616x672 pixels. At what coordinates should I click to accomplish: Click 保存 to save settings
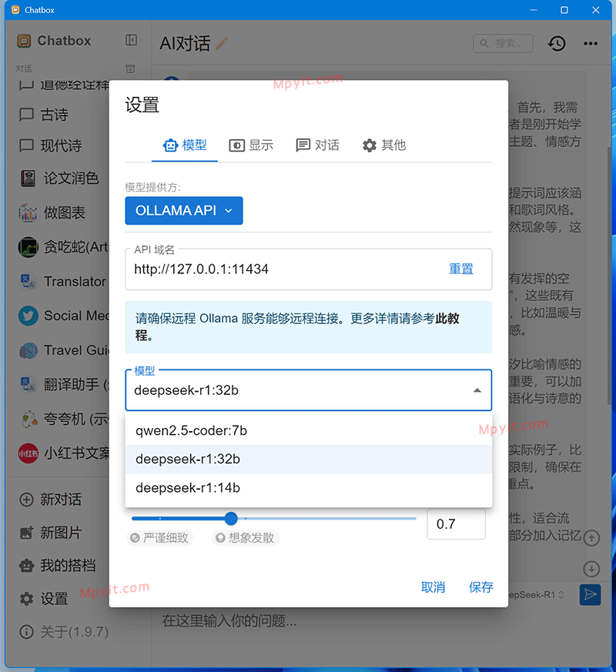pyautogui.click(x=481, y=587)
